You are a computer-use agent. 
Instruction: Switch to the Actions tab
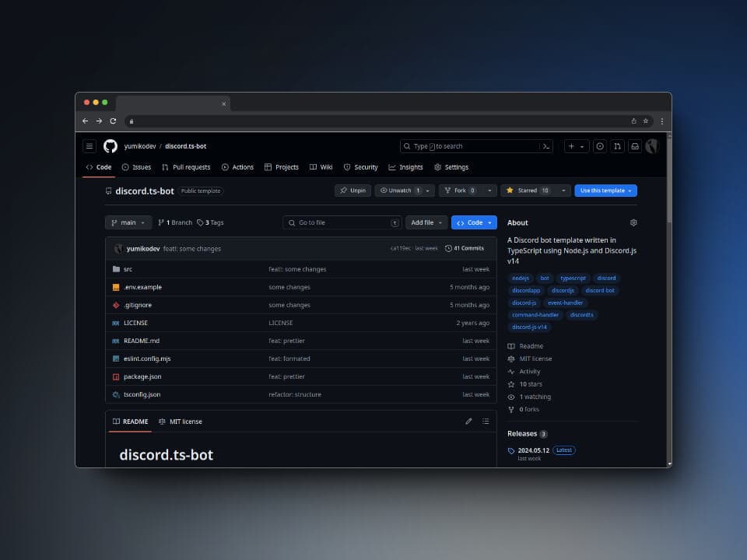pyautogui.click(x=237, y=167)
